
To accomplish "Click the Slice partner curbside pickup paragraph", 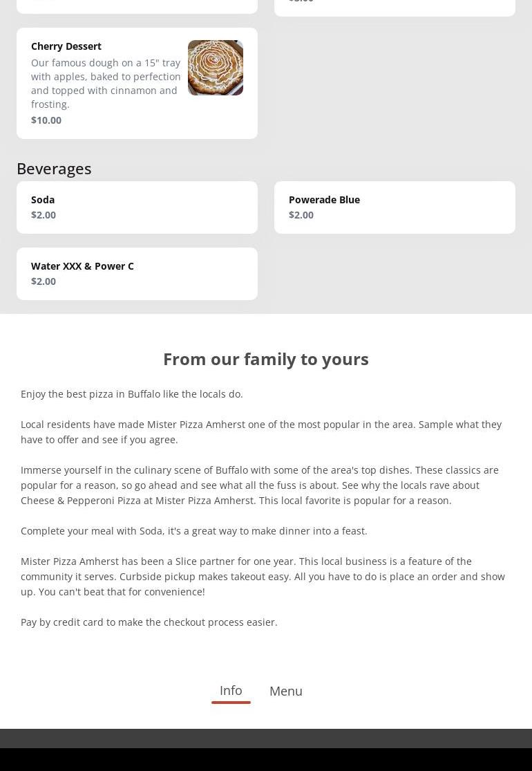I will pos(263,576).
